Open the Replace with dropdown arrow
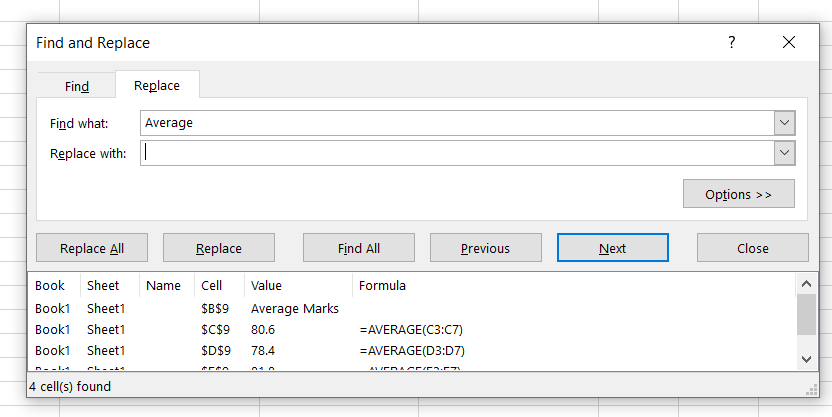The image size is (832, 417). (784, 153)
